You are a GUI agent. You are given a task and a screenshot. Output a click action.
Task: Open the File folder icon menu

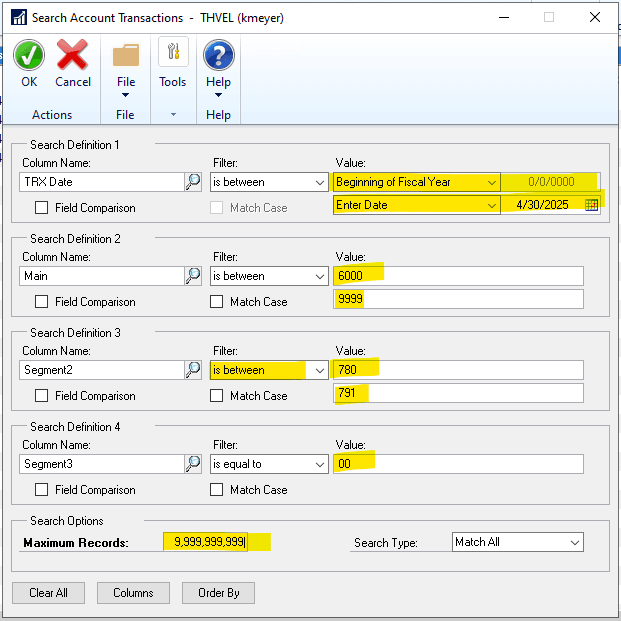pyautogui.click(x=126, y=55)
